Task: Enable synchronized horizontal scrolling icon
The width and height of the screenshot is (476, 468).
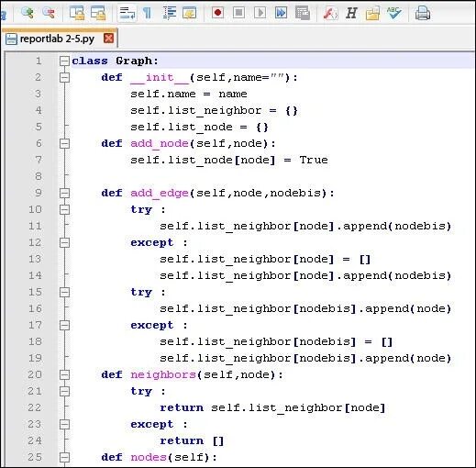Action: [x=98, y=13]
